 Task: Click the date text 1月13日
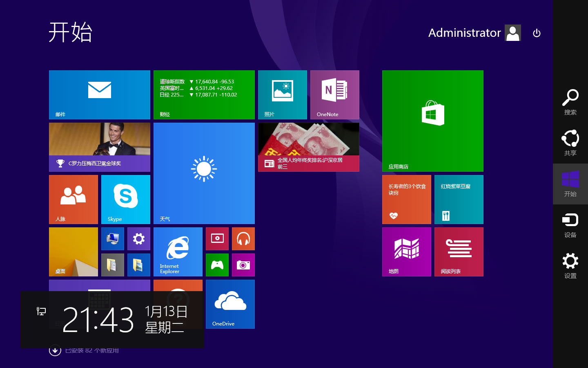click(166, 312)
